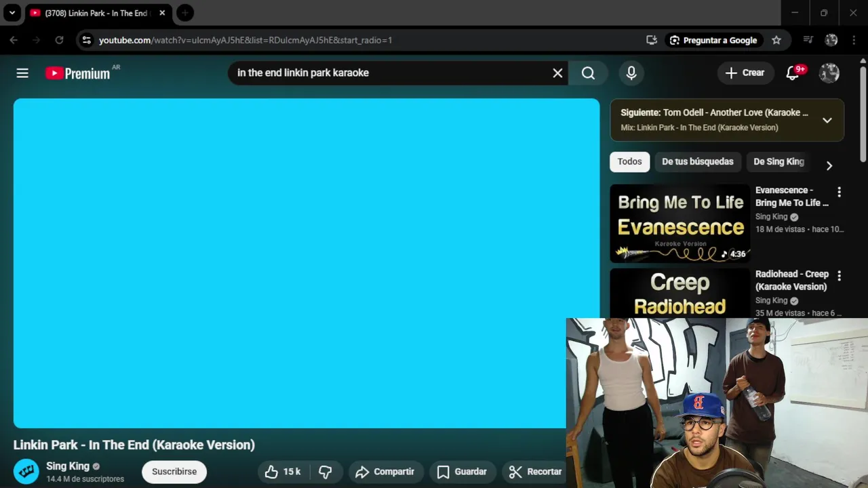Open the Creep Radiohead thumbnail

click(x=680, y=293)
